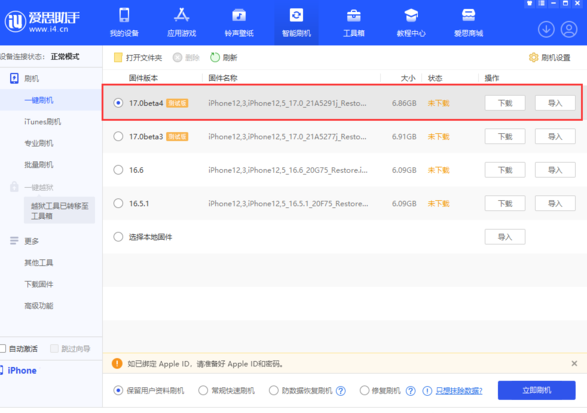Click 导入 button for 17.0beta4

[555, 103]
